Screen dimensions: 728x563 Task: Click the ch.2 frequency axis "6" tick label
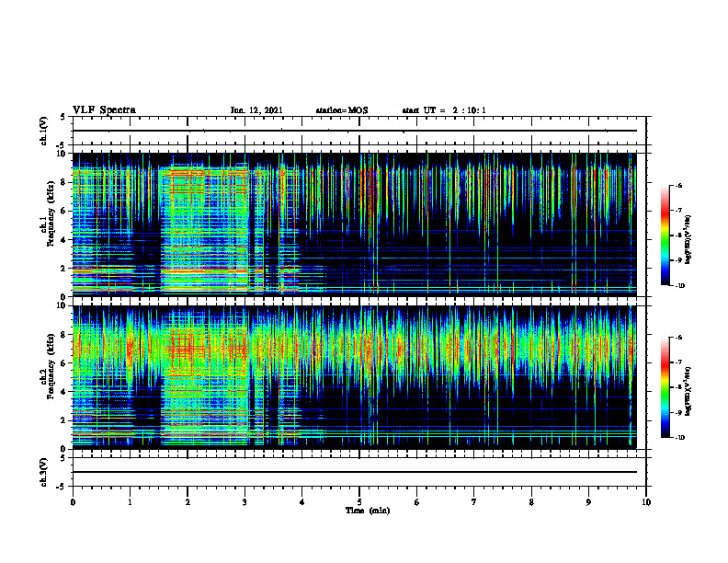pos(63,363)
